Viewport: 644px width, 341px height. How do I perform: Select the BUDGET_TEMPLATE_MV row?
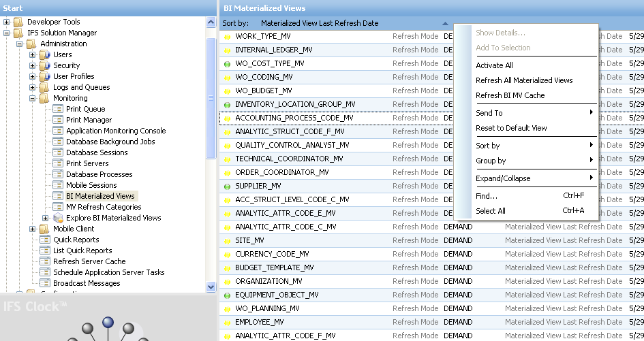click(x=431, y=267)
